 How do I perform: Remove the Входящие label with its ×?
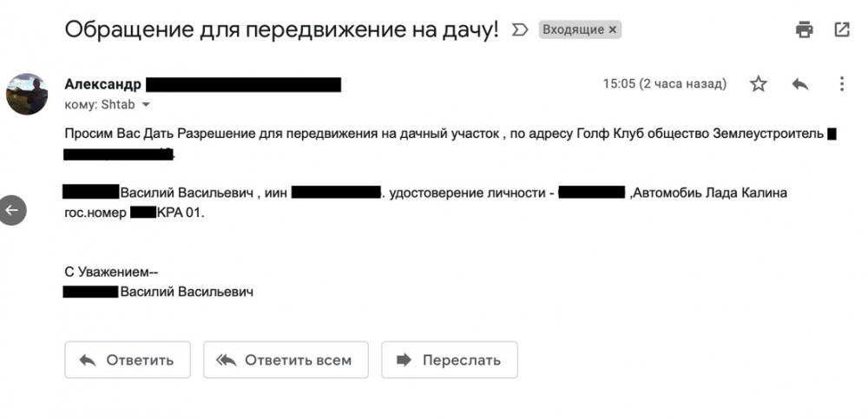[612, 29]
